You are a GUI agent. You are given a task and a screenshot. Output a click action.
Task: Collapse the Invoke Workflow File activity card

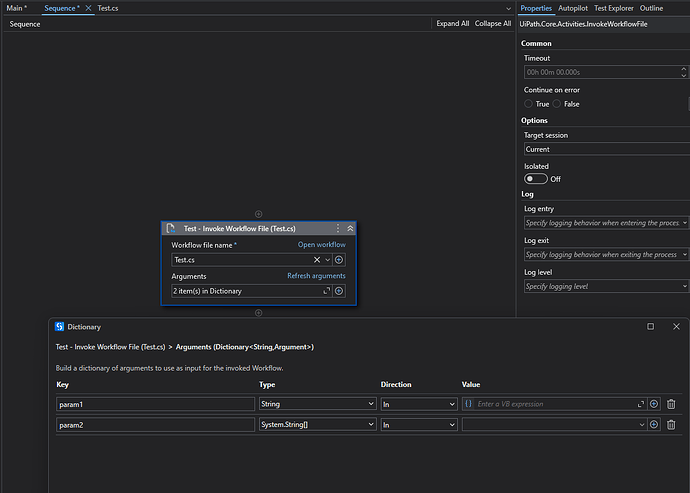(350, 228)
